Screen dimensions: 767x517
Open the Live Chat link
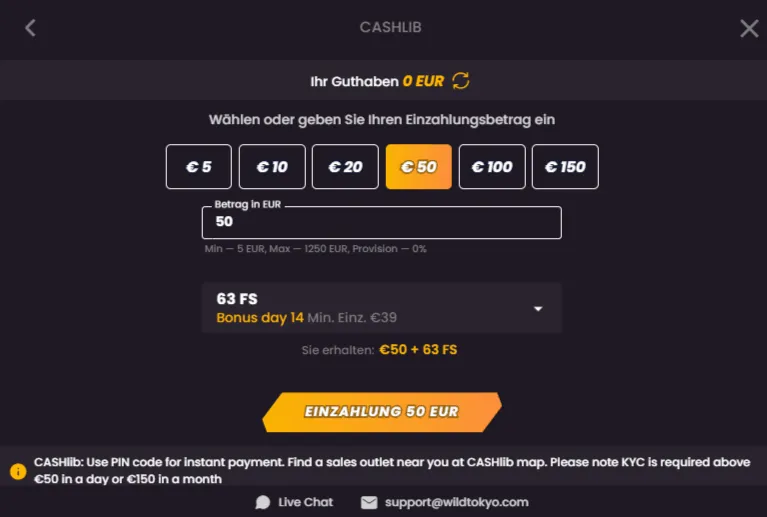coord(305,502)
